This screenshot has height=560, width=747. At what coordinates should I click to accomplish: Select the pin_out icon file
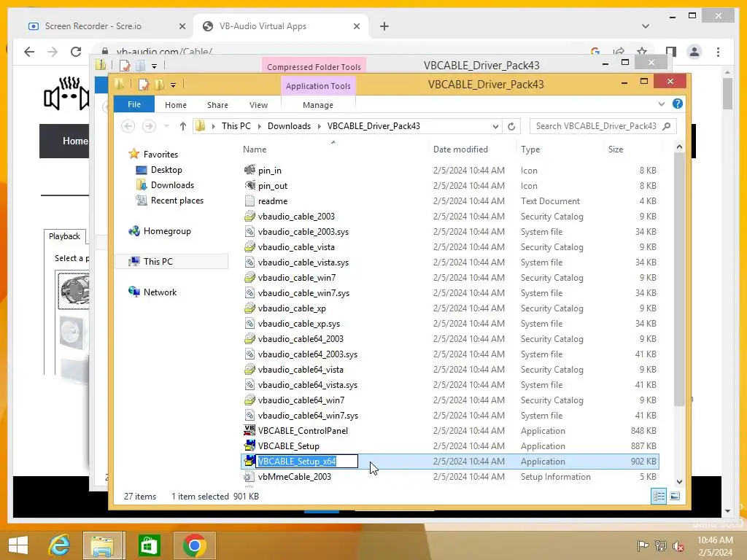click(x=249, y=185)
